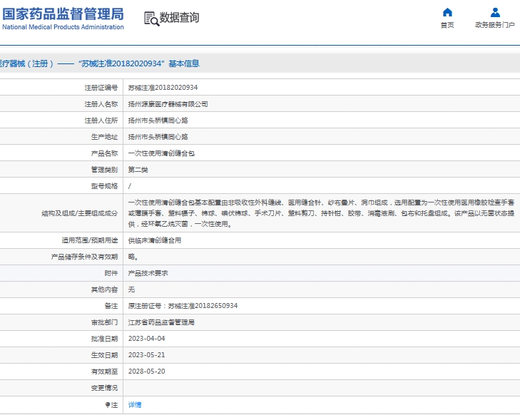This screenshot has width=520, height=420.
Task: Click the 数据查询 heading text
Action: 180,18
